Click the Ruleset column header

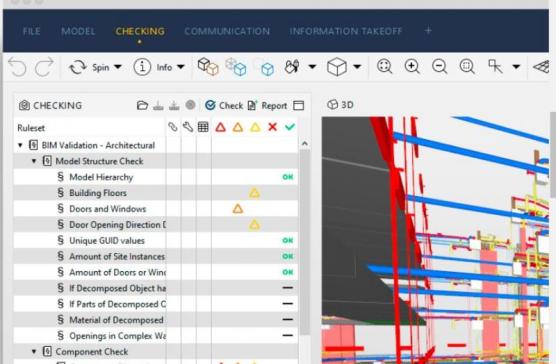click(31, 128)
